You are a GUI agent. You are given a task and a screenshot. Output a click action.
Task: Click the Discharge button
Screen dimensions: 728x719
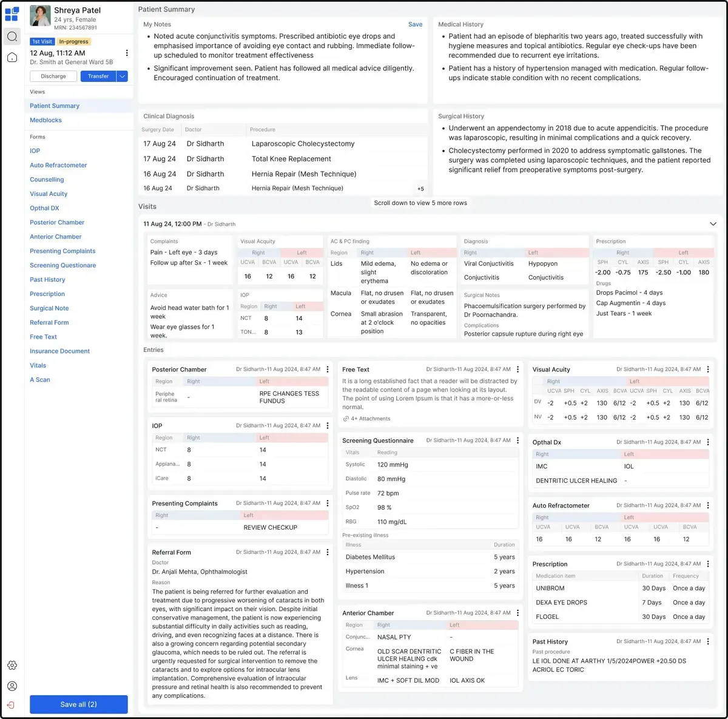tap(53, 76)
